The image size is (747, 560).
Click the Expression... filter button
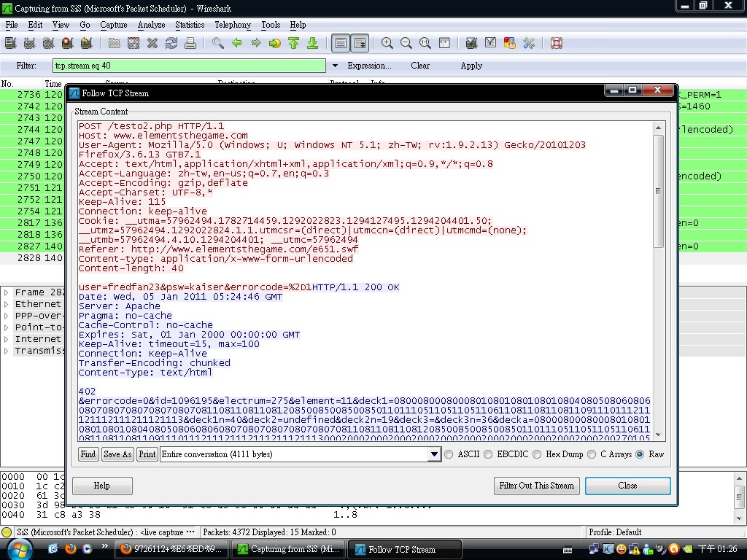click(369, 66)
